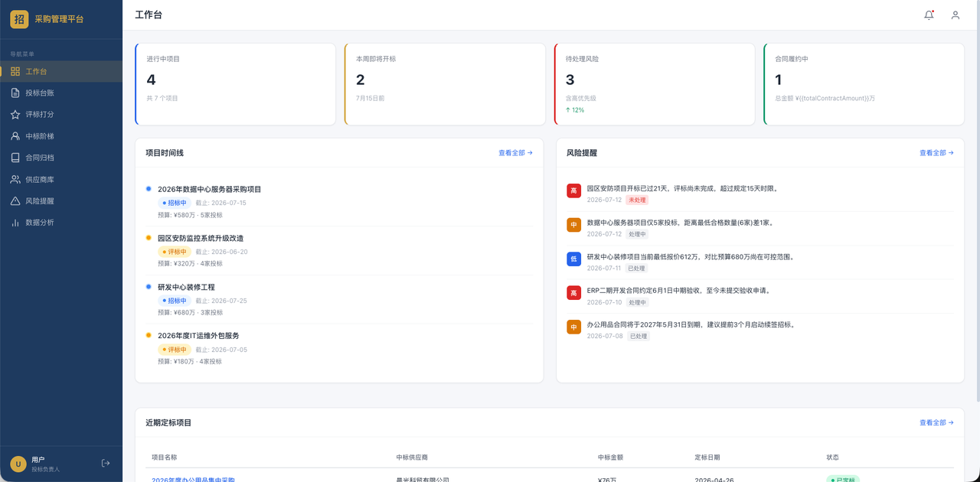This screenshot has width=980, height=482.
Task: Select the ERP二期开发合同 risk alert
Action: [x=760, y=296]
